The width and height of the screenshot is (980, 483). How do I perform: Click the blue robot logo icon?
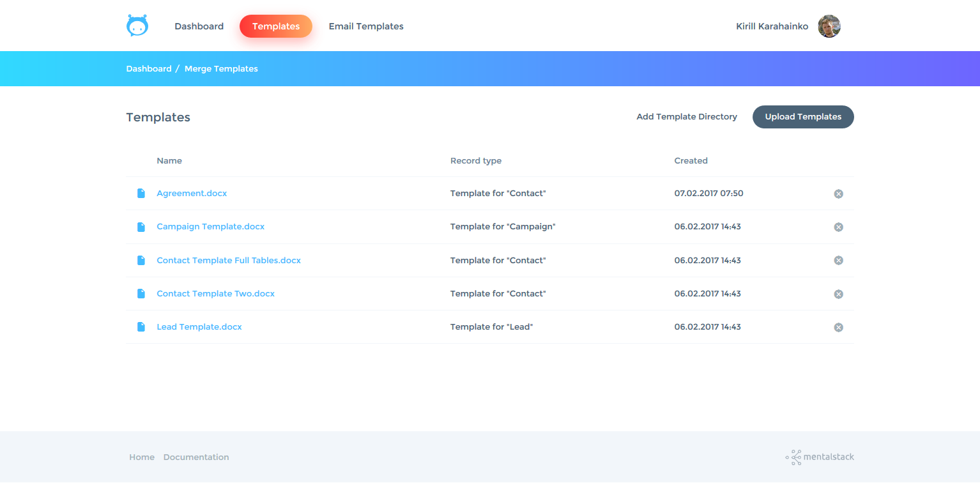[x=137, y=26]
